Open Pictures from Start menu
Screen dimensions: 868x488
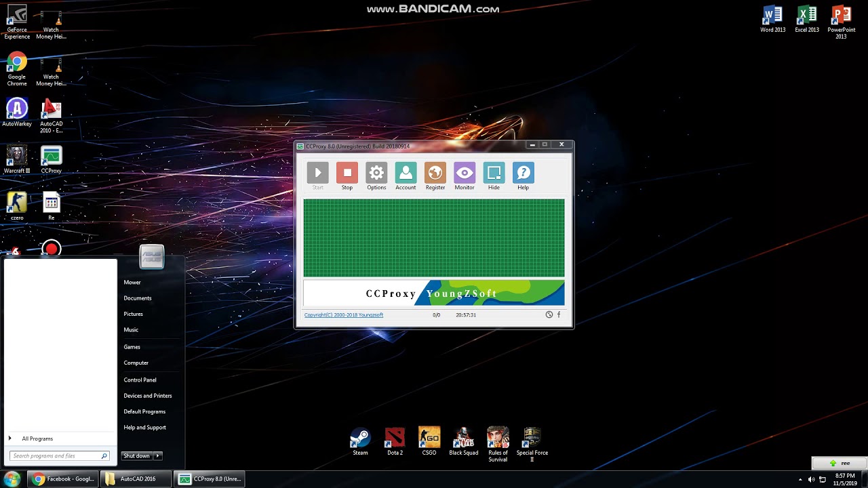tap(134, 314)
